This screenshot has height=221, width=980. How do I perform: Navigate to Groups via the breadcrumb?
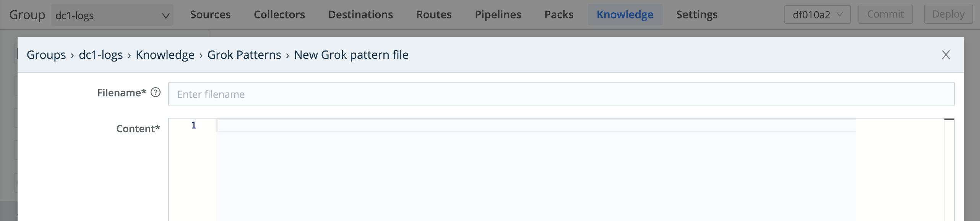(46, 55)
